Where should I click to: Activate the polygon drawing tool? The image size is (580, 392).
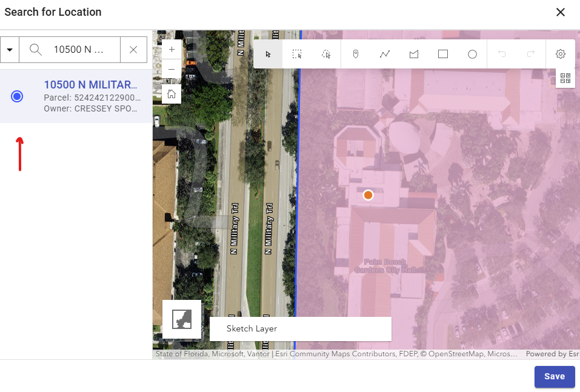[x=414, y=54]
